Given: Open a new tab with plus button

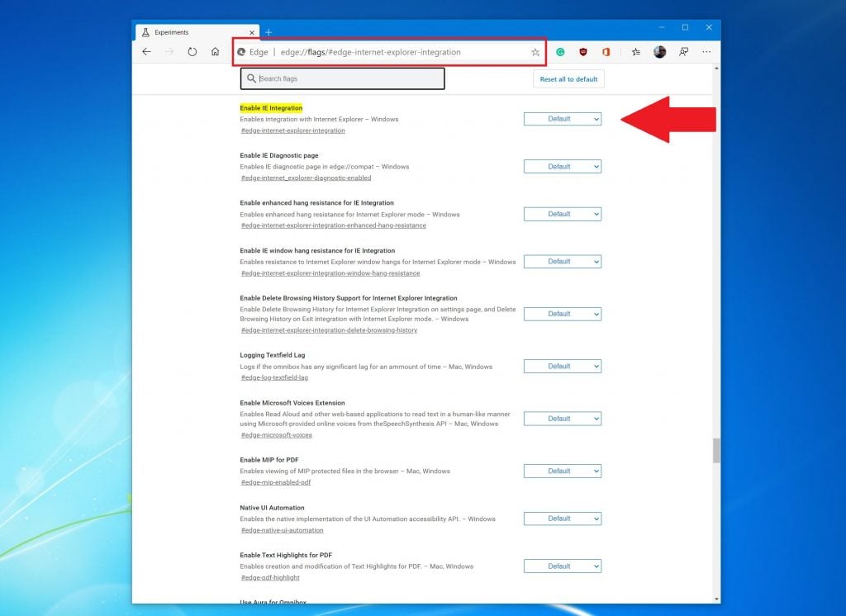Looking at the screenshot, I should [269, 32].
